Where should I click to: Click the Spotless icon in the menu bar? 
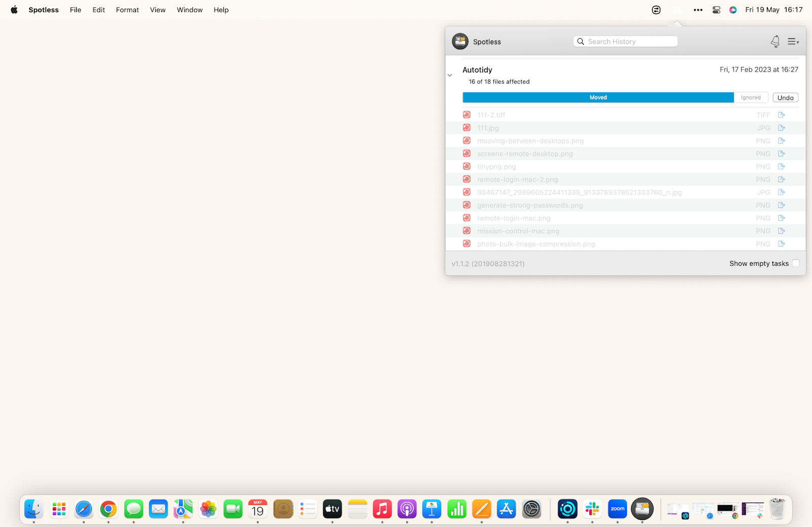(676, 10)
